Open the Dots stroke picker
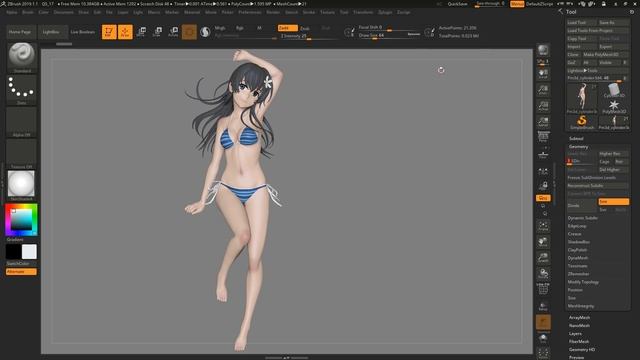640x360 pixels. click(22, 90)
